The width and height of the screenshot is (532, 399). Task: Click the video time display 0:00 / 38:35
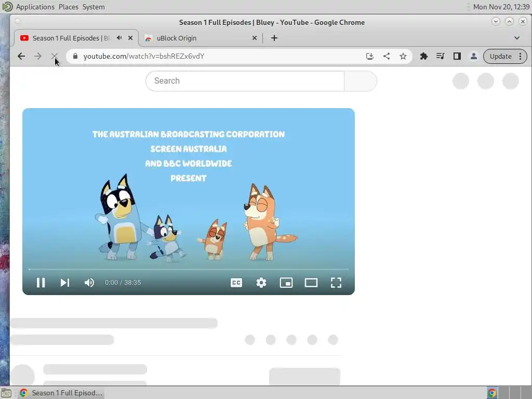pyautogui.click(x=123, y=283)
